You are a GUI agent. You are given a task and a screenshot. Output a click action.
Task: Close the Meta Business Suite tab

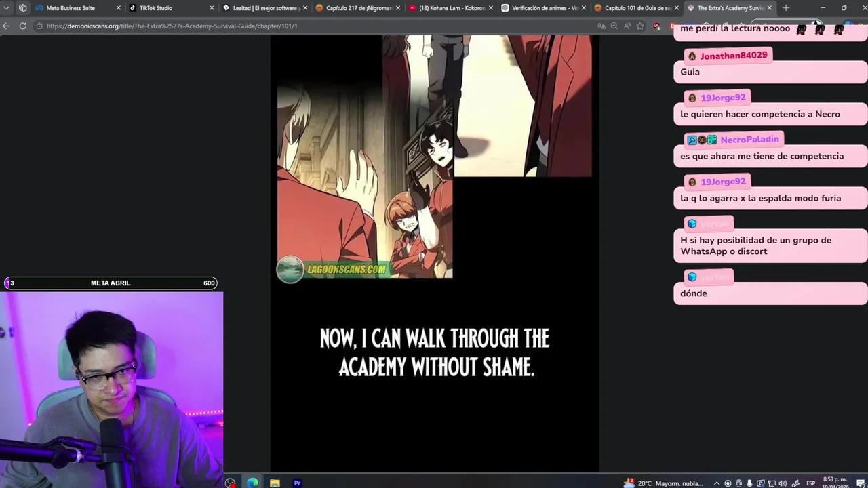(x=118, y=8)
